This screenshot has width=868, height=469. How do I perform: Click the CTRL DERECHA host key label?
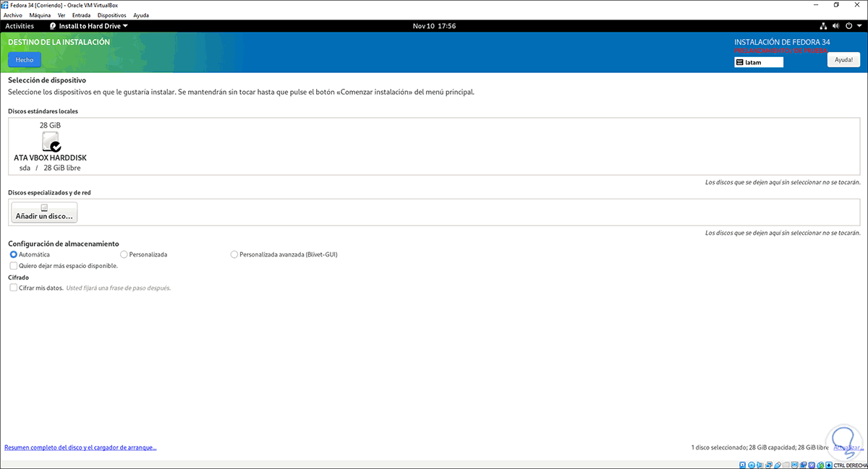coord(851,465)
